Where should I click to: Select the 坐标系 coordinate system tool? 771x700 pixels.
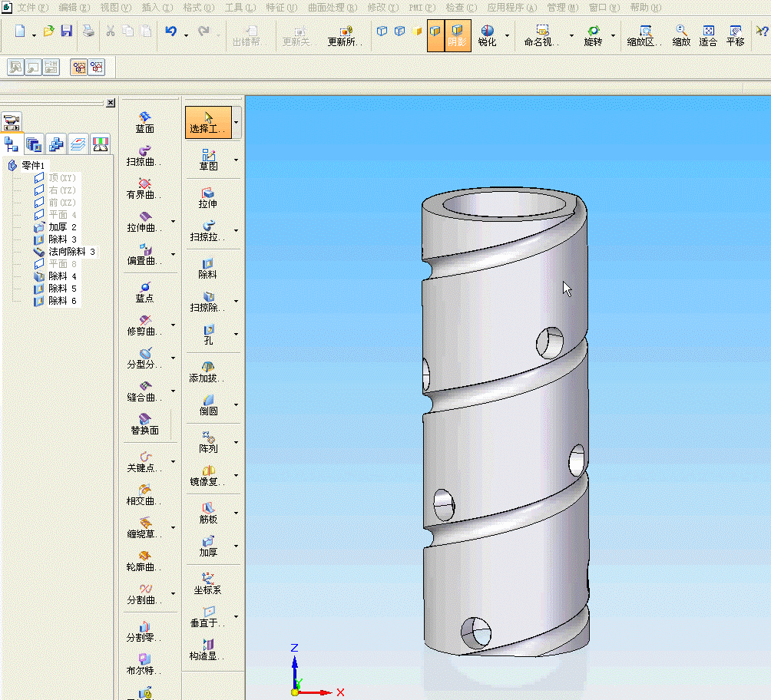207,584
